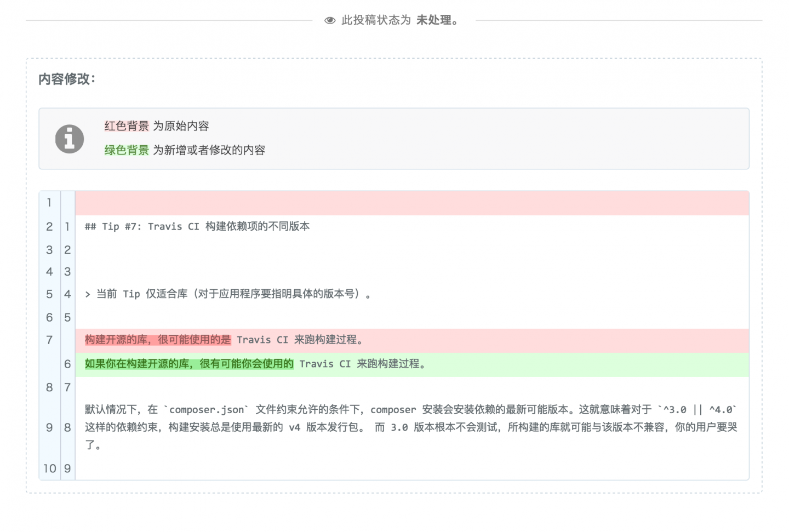Click old line number 10 in gutter
789x532 pixels.
[49, 468]
